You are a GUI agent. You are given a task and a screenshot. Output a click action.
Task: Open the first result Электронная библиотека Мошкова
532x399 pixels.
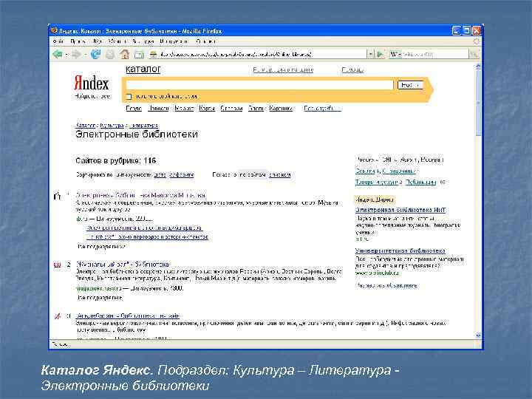[140, 195]
